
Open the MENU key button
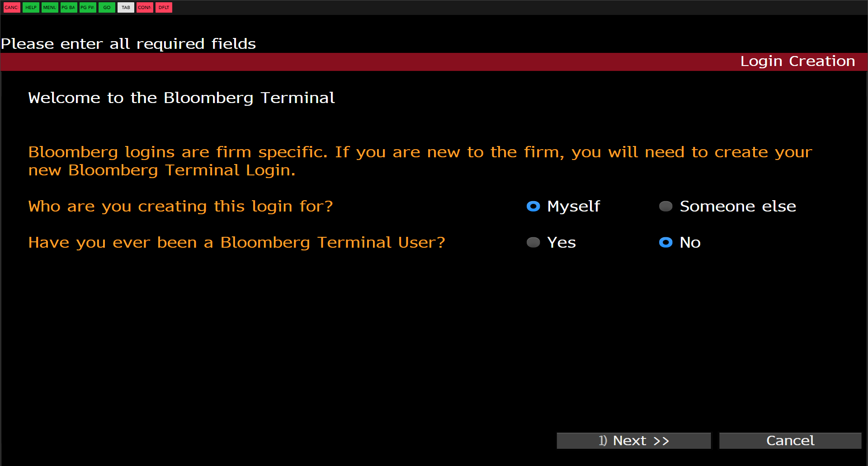[50, 7]
